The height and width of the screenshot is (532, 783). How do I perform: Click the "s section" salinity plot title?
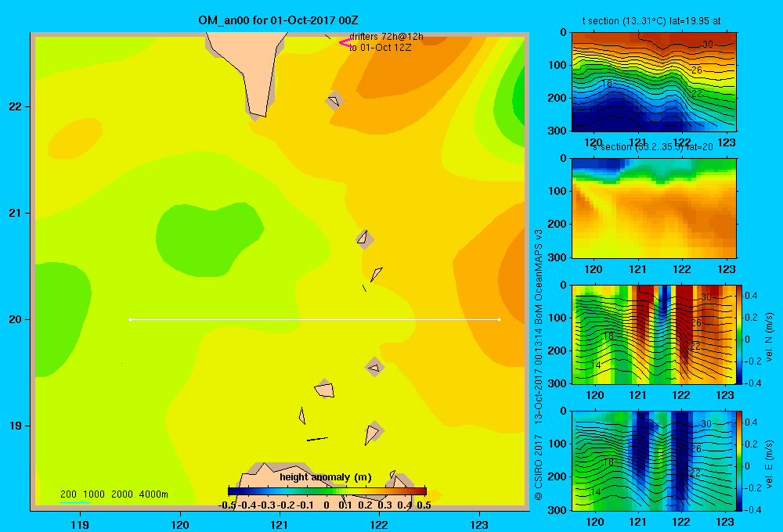click(x=653, y=147)
